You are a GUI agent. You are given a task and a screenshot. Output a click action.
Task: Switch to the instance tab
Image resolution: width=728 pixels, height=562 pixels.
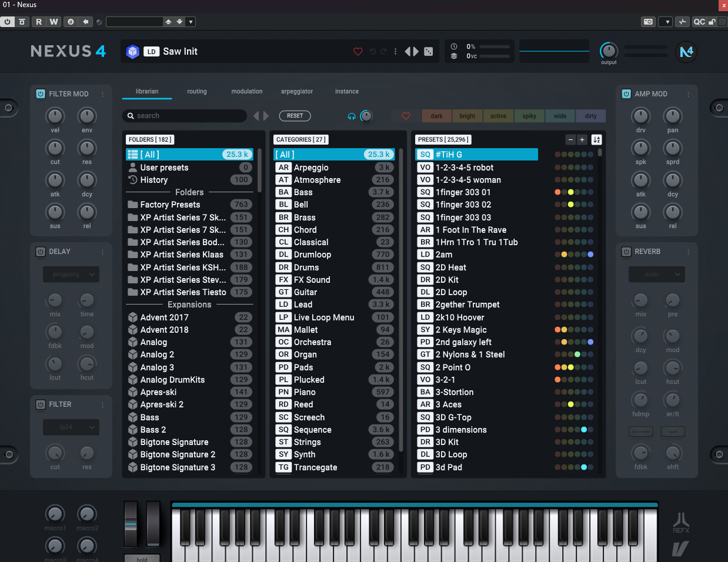coord(347,92)
